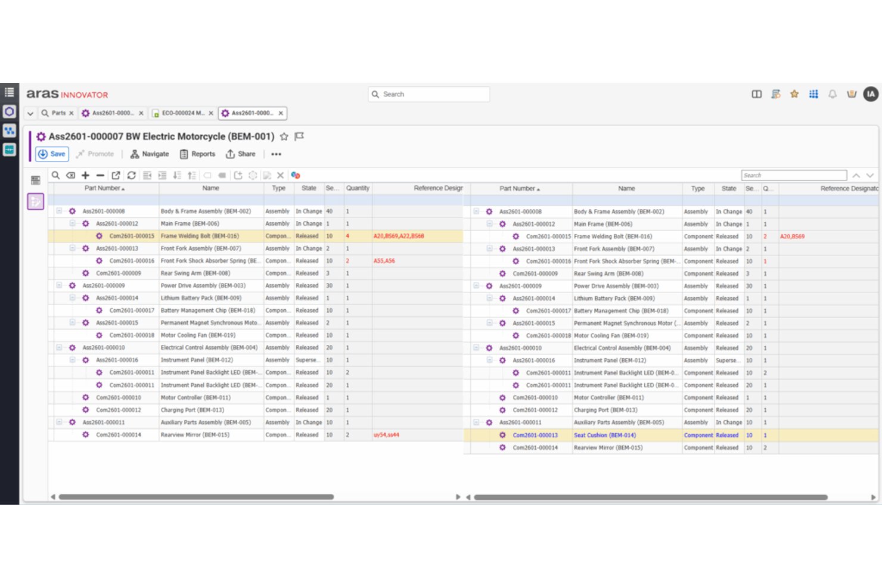
Task: Click the open-in-new-window icon in BOM toolbar
Action: click(116, 175)
